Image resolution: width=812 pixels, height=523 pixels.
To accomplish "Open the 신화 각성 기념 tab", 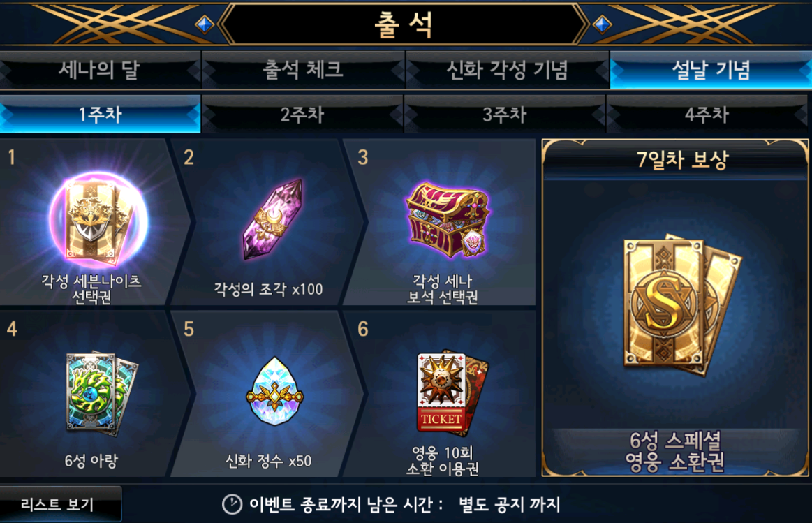I will point(507,70).
